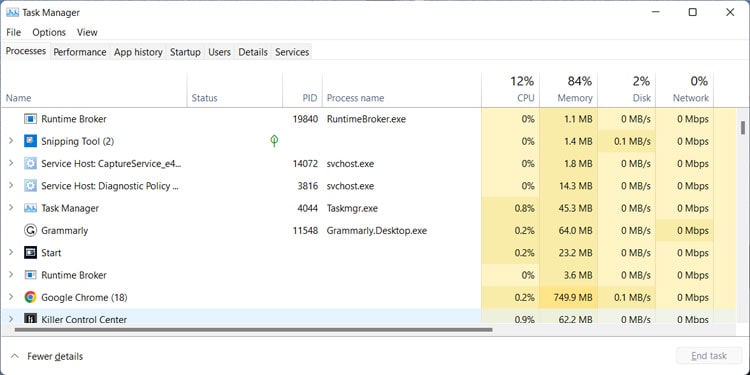Expand the Service Host: CaptureService row
Image resolution: width=750 pixels, height=375 pixels.
point(11,164)
